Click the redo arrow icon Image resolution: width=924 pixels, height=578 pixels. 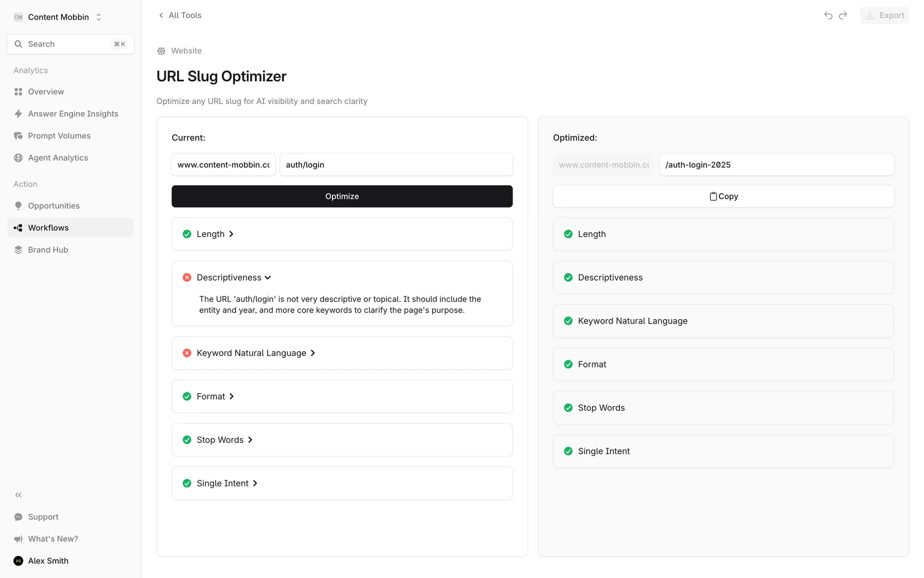point(843,15)
